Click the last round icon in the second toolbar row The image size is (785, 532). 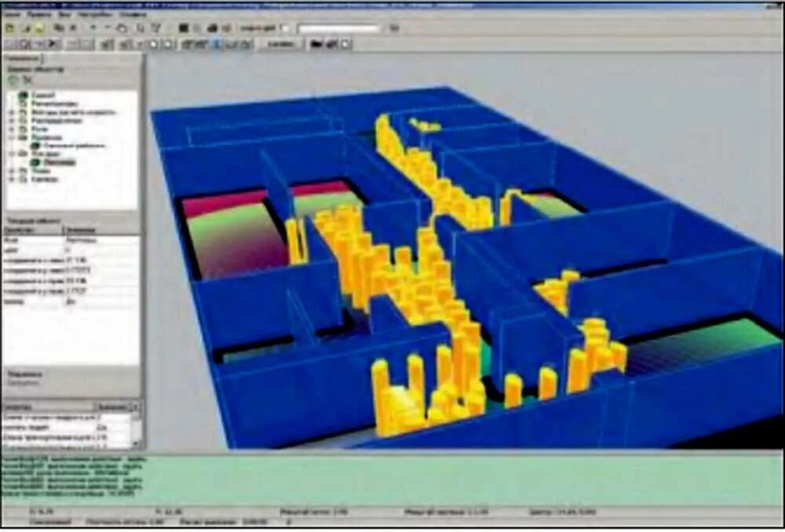345,44
